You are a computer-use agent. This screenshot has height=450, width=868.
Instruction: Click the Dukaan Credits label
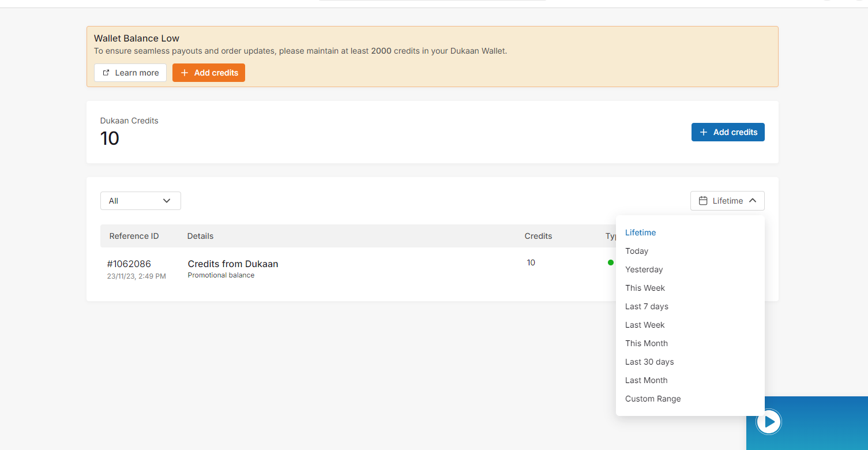129,121
